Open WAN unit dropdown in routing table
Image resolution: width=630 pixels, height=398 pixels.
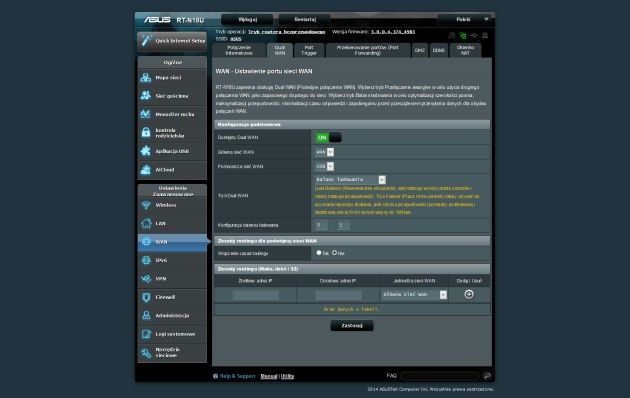tap(414, 294)
